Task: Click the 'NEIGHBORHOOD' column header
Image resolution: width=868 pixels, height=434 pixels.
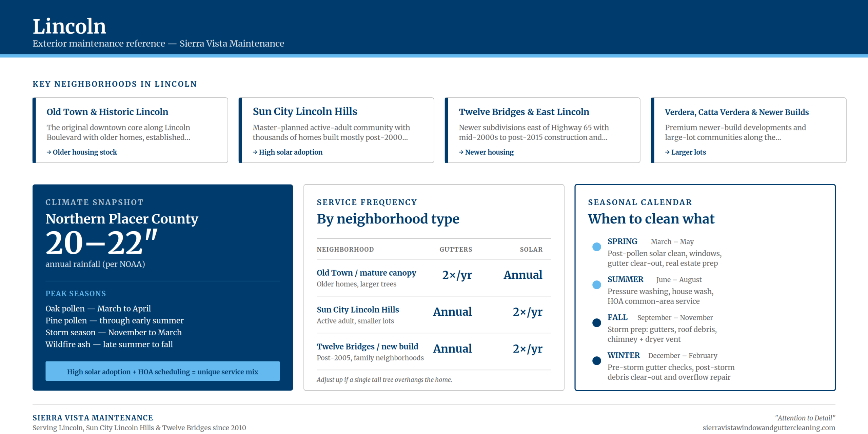Action: click(345, 250)
